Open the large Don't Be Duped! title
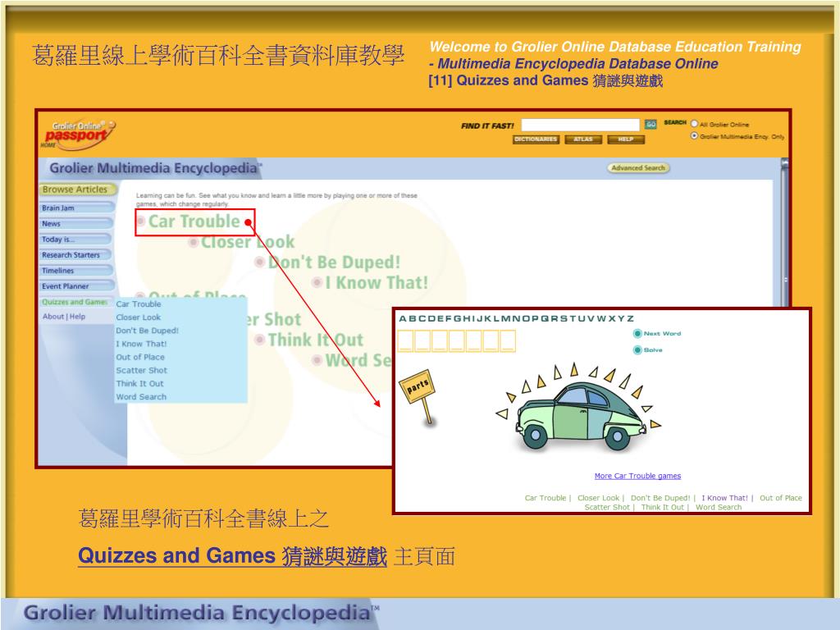Image resolution: width=840 pixels, height=630 pixels. [335, 262]
